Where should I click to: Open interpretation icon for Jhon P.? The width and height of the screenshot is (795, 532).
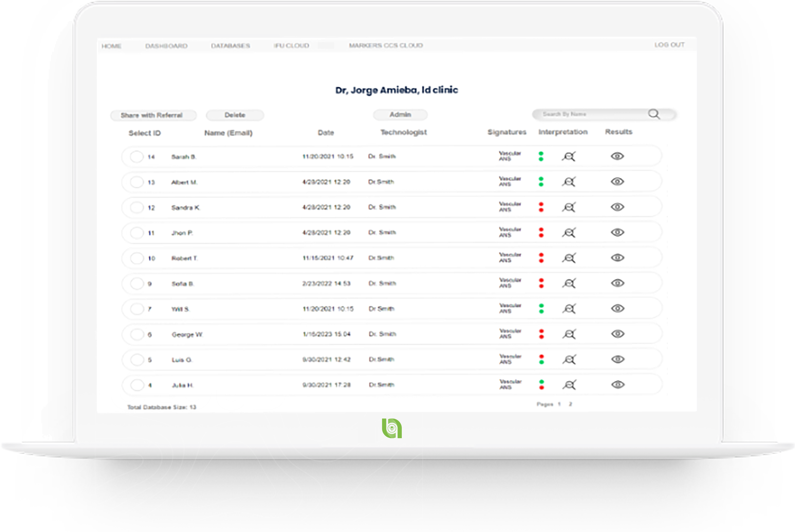coord(569,233)
